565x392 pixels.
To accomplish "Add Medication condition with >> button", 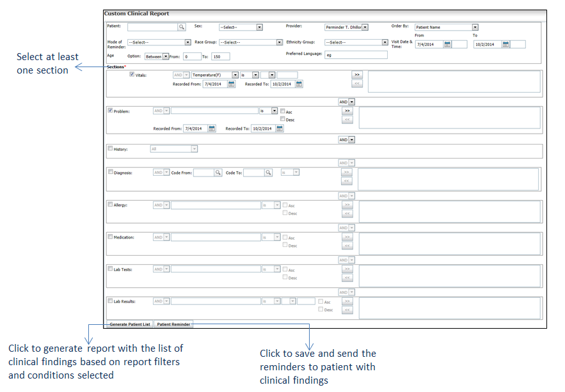I will click(347, 237).
